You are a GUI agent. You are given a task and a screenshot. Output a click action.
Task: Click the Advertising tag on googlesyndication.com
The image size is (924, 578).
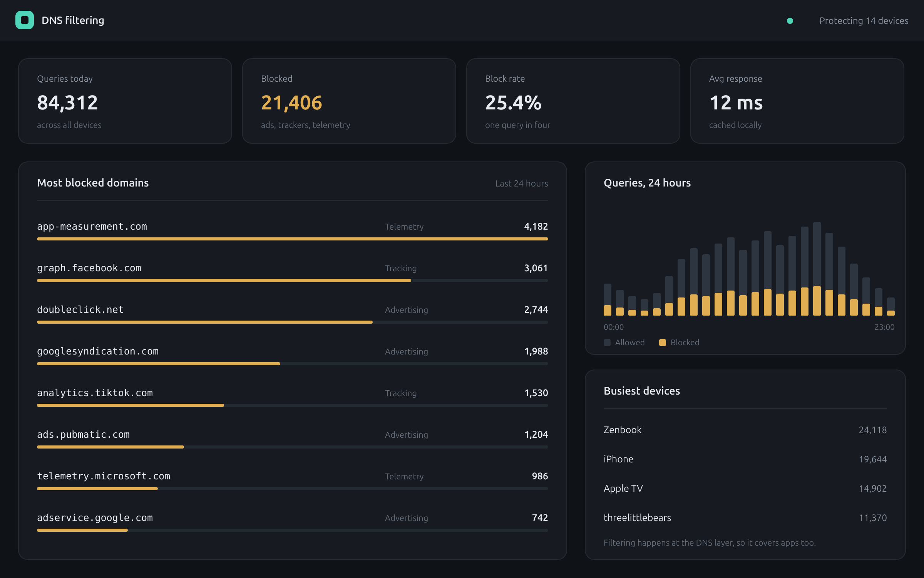point(407,352)
